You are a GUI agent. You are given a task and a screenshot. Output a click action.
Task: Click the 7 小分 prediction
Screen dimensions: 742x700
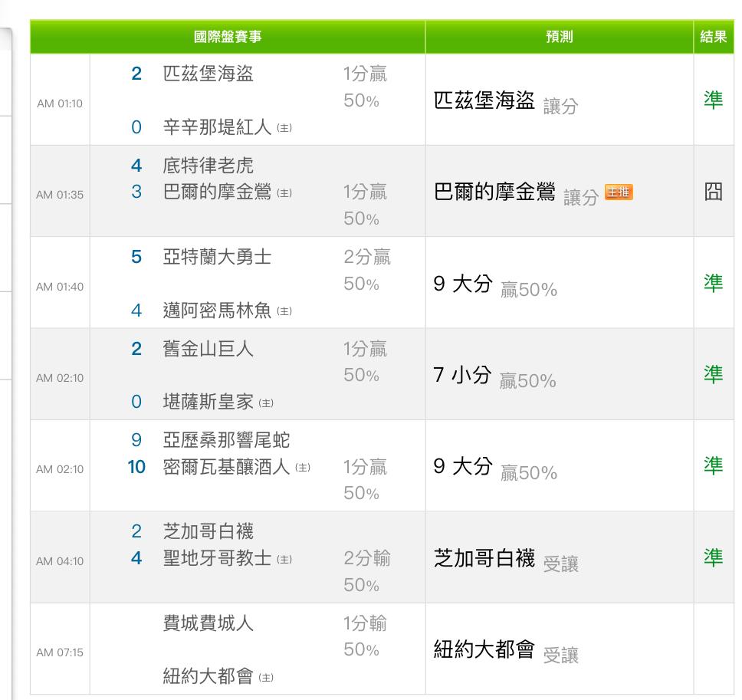(494, 376)
